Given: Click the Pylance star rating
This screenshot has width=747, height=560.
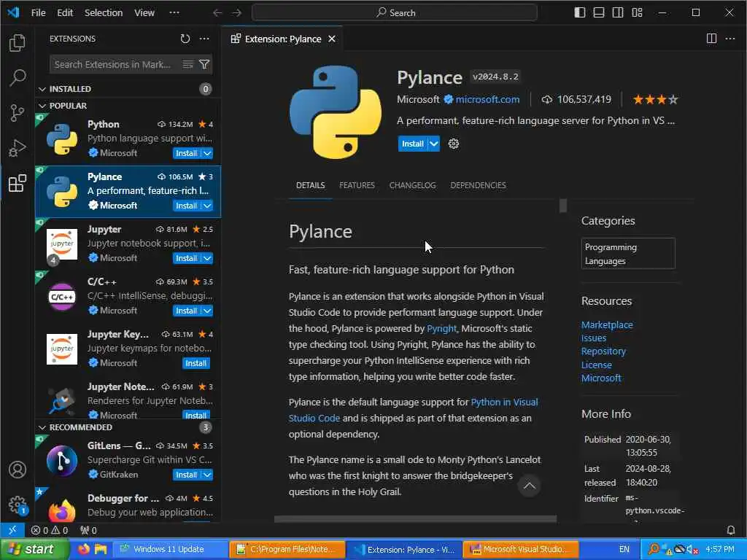Looking at the screenshot, I should 655,99.
